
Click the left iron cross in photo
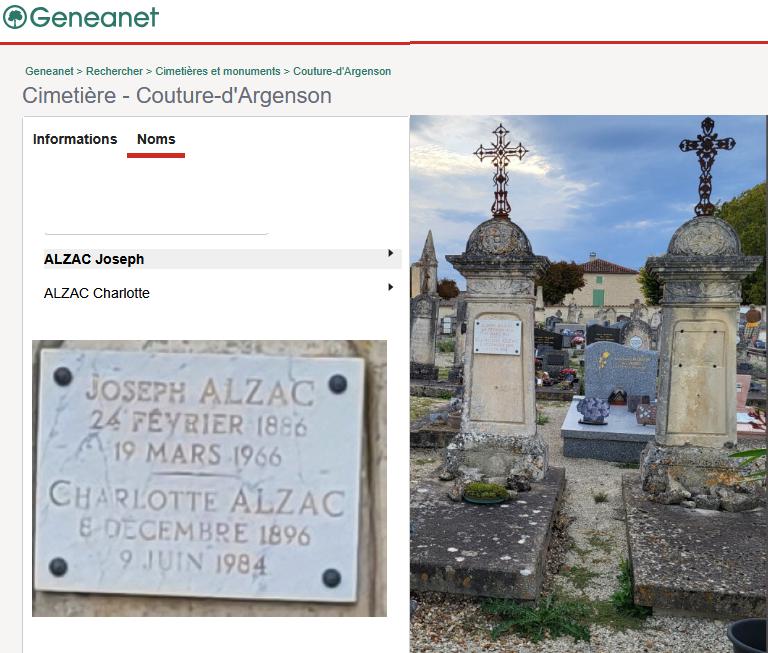click(x=500, y=169)
